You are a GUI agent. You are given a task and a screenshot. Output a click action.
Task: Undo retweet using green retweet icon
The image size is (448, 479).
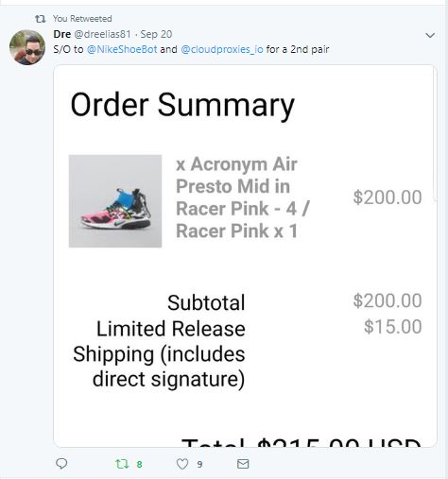click(x=122, y=464)
